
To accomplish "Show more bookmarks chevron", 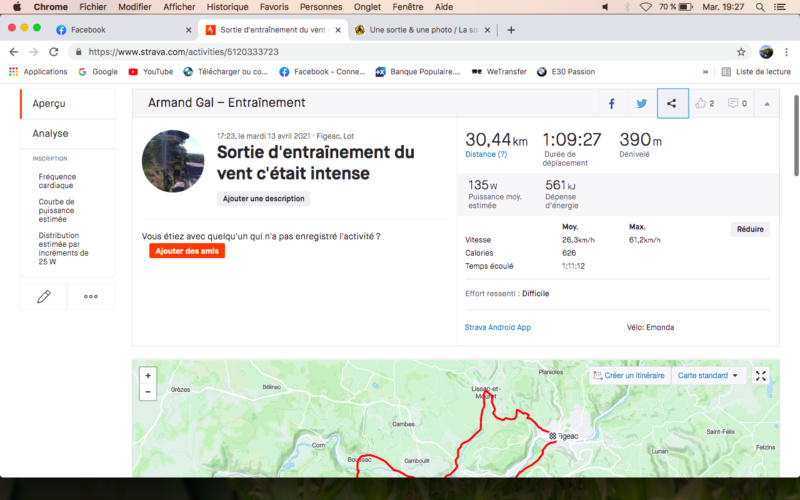I will pos(705,72).
